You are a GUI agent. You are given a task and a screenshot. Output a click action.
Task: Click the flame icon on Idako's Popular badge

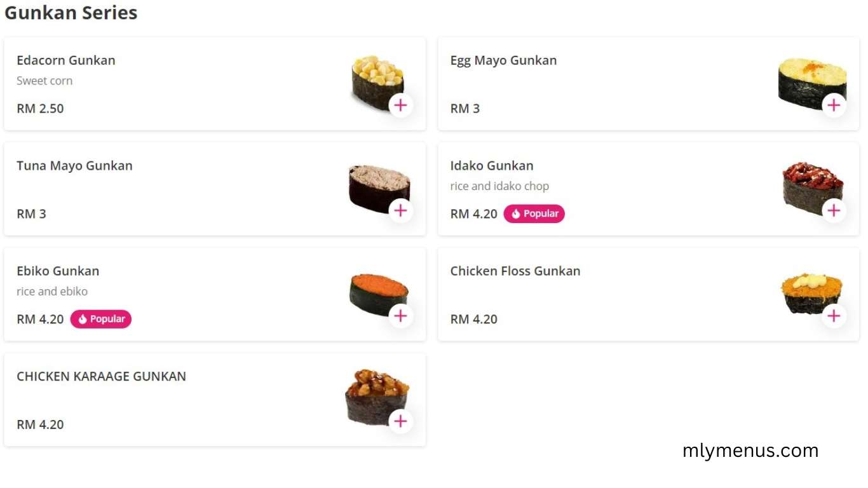tap(515, 213)
